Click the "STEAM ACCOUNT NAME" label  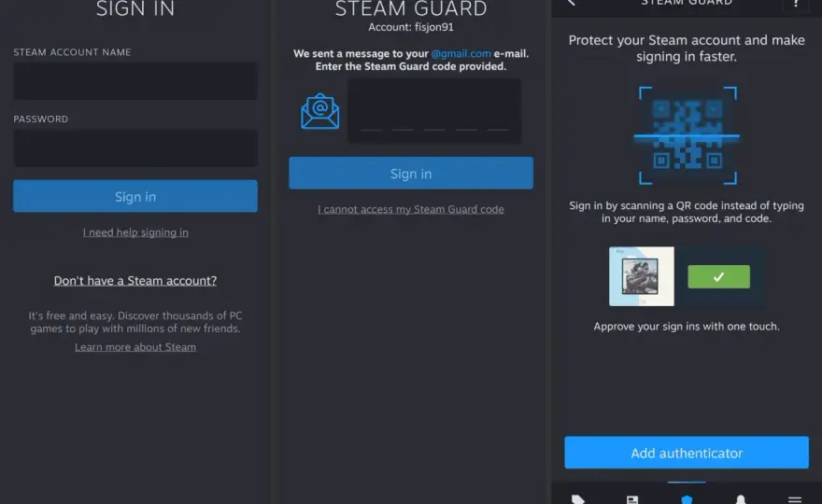click(72, 52)
